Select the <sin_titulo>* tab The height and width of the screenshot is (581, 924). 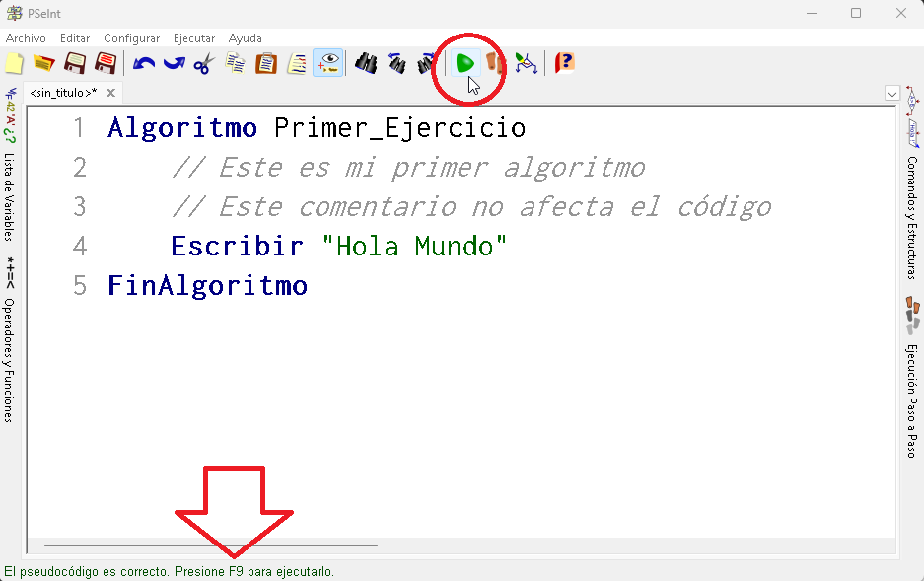(x=64, y=93)
